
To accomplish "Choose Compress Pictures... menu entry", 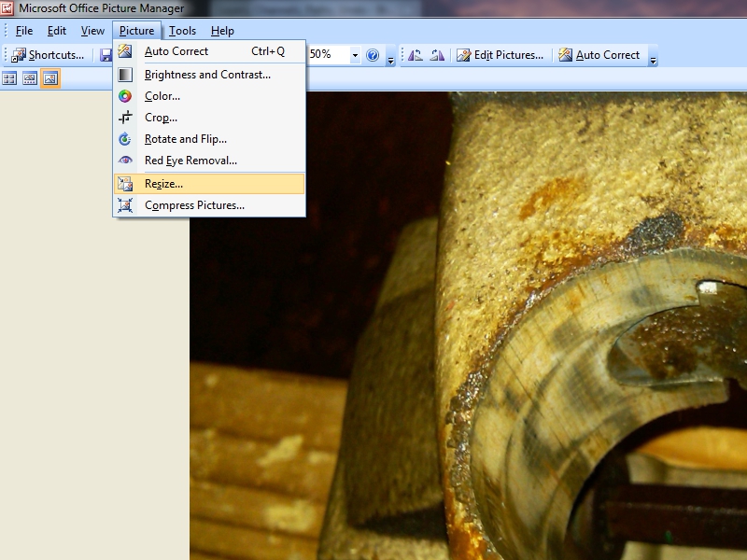I will coord(209,205).
